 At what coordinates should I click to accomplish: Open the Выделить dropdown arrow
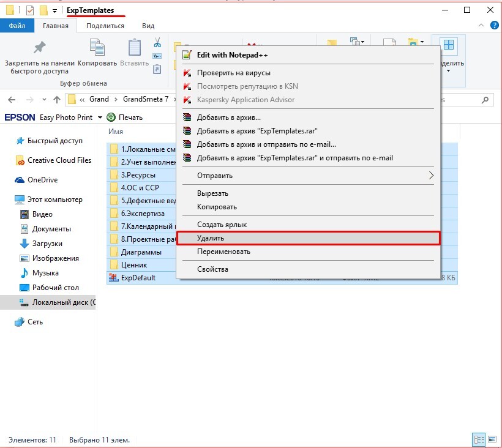click(449, 71)
